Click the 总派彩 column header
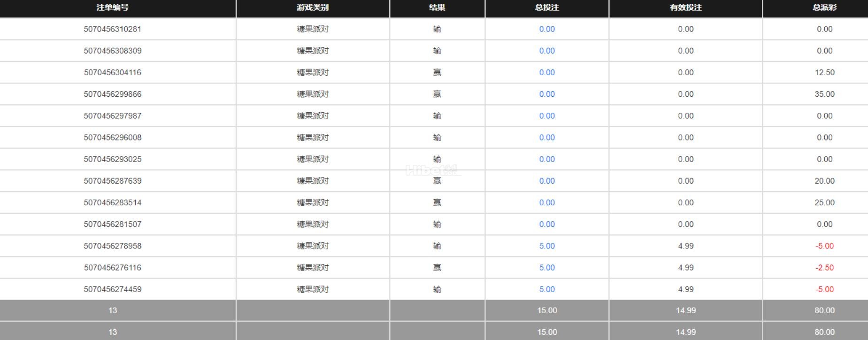Screen dimensions: 868x340 824,8
